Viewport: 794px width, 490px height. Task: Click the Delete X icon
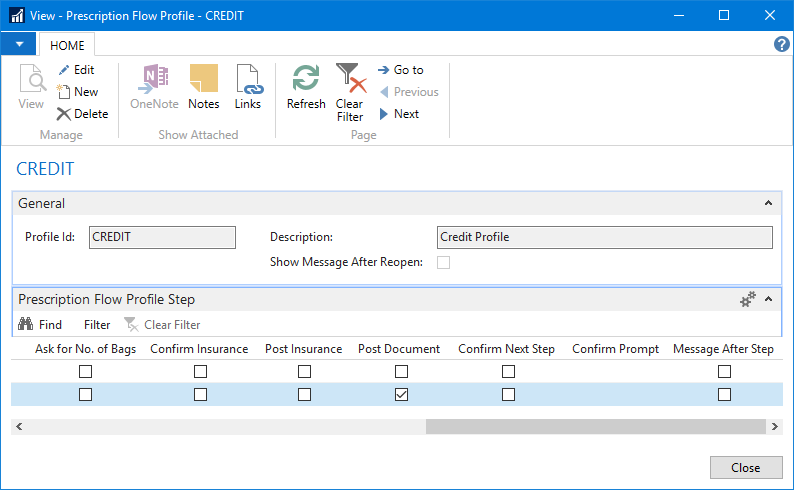pos(64,114)
